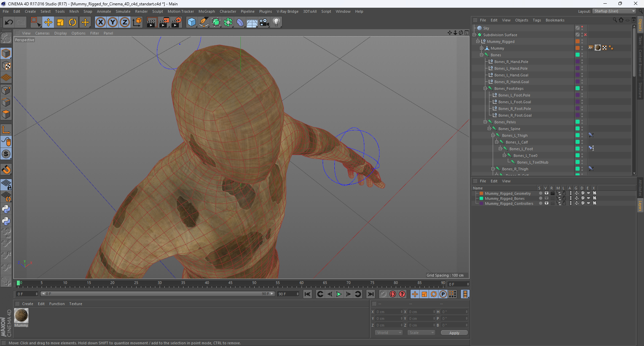Select the Move tool in top toolbar
The image size is (644, 346).
[x=48, y=22]
